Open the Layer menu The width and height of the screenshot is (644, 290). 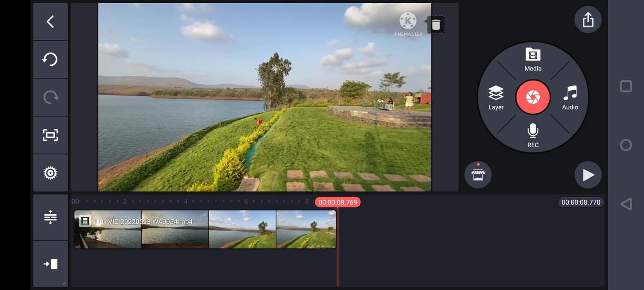click(x=496, y=98)
